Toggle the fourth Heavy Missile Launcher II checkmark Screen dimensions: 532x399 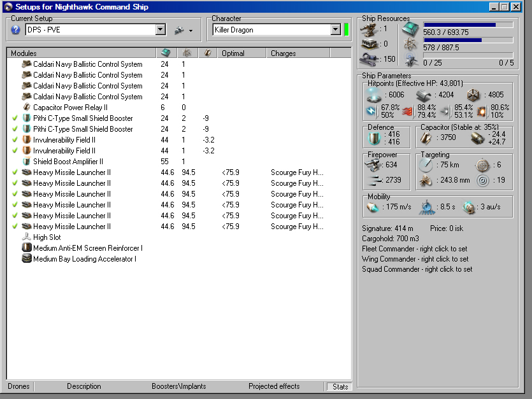click(15, 205)
